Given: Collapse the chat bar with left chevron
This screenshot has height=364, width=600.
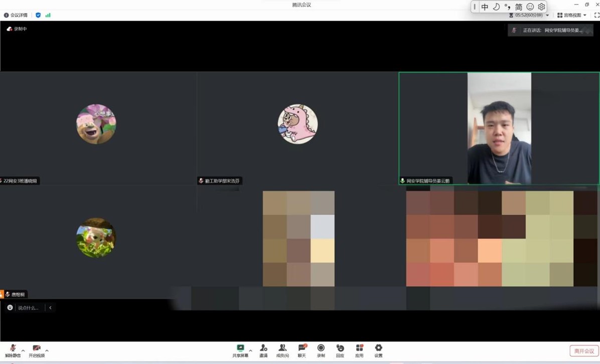Looking at the screenshot, I should 50,308.
